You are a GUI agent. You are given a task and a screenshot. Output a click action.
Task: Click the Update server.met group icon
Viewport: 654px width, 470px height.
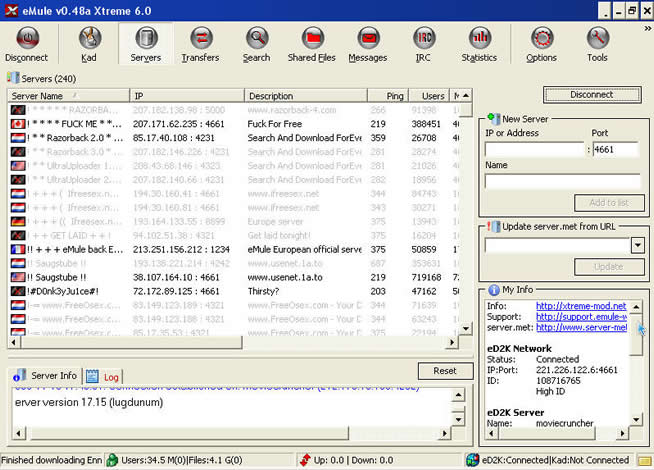[494, 226]
